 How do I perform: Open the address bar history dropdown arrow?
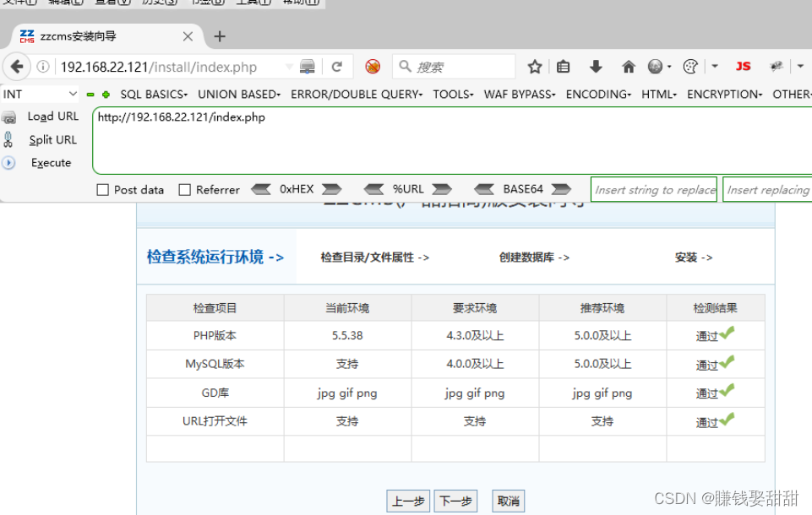(x=289, y=67)
